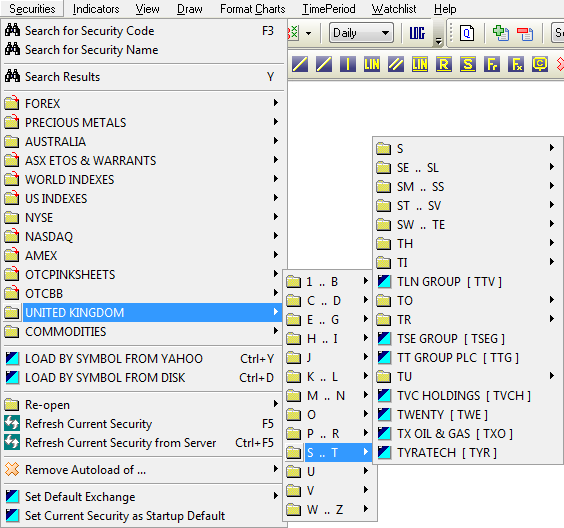Viewport: 564px width, 528px height.
Task: Select the parallel lines drawing tool
Action: pos(396,64)
